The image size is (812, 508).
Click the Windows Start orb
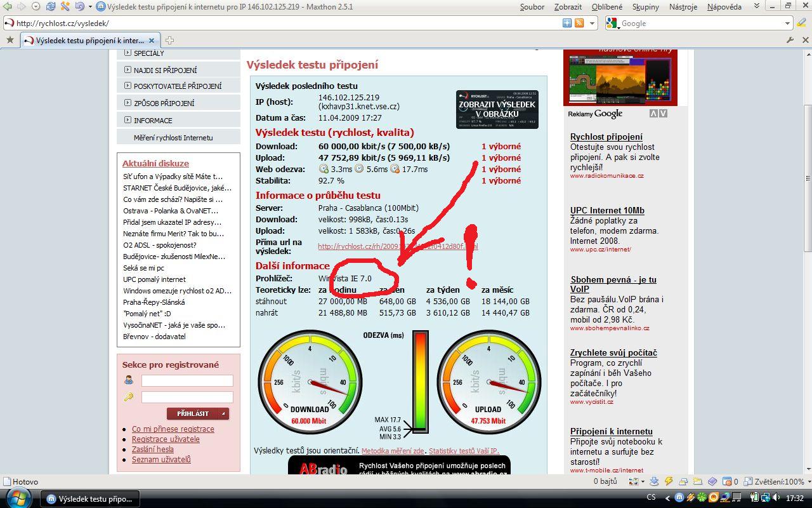(x=18, y=498)
